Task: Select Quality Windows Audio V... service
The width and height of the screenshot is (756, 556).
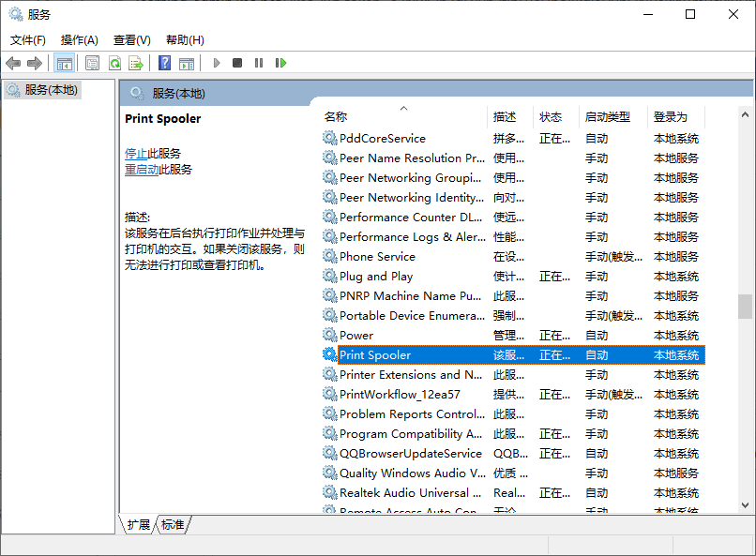Action: 413,473
